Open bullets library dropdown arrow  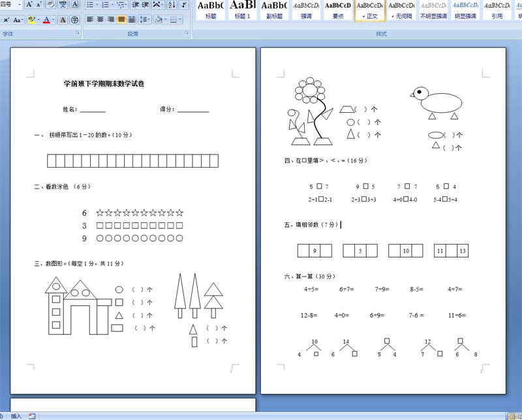[97, 5]
